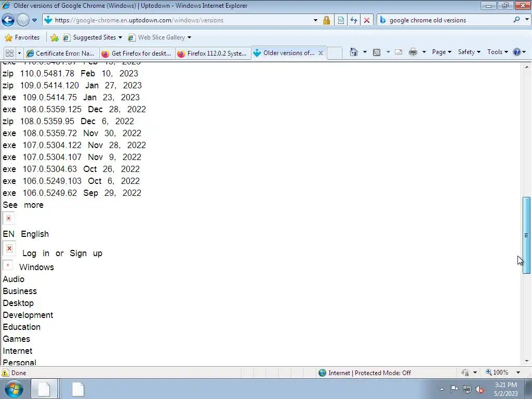
Task: Click the Action Center flag tray icon
Action: point(454,389)
